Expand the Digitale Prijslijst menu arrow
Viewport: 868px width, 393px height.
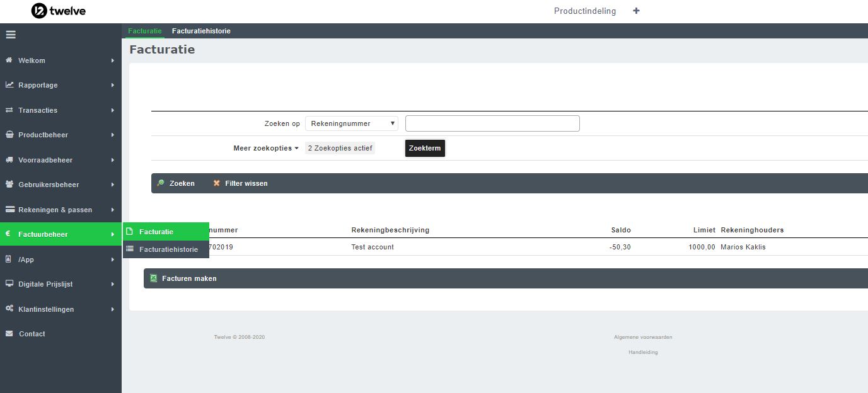pyautogui.click(x=113, y=284)
